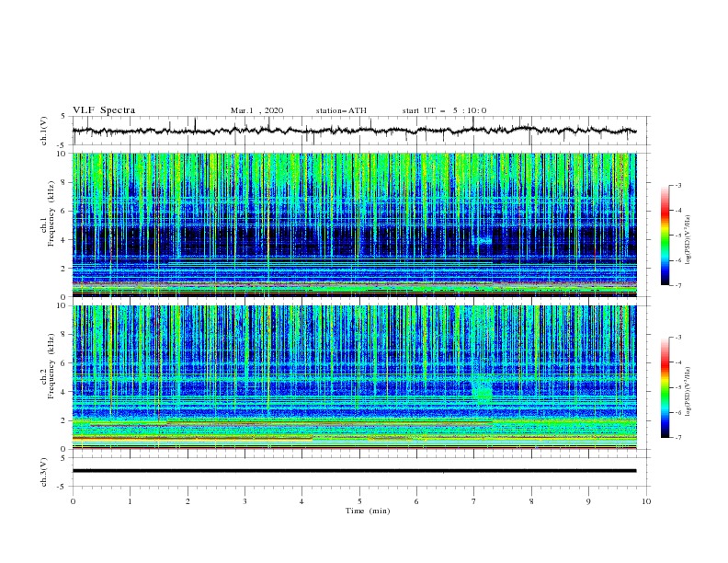The height and width of the screenshot is (563, 728).
Task: Click the ch.1 spectrogram color bar
Action: click(665, 235)
